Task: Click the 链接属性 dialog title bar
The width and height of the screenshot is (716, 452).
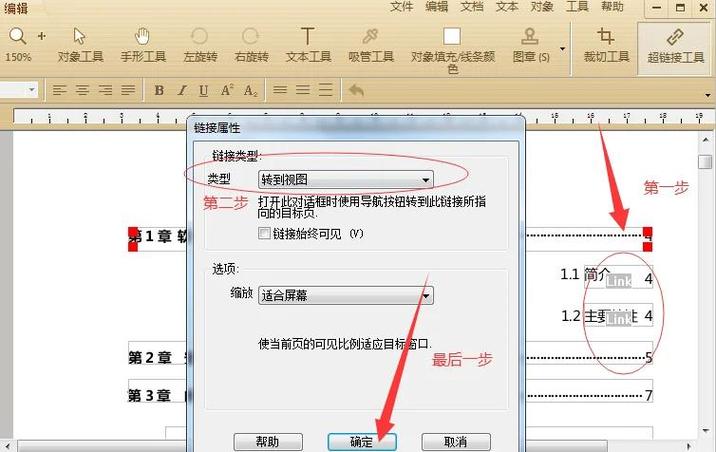Action: [356, 128]
